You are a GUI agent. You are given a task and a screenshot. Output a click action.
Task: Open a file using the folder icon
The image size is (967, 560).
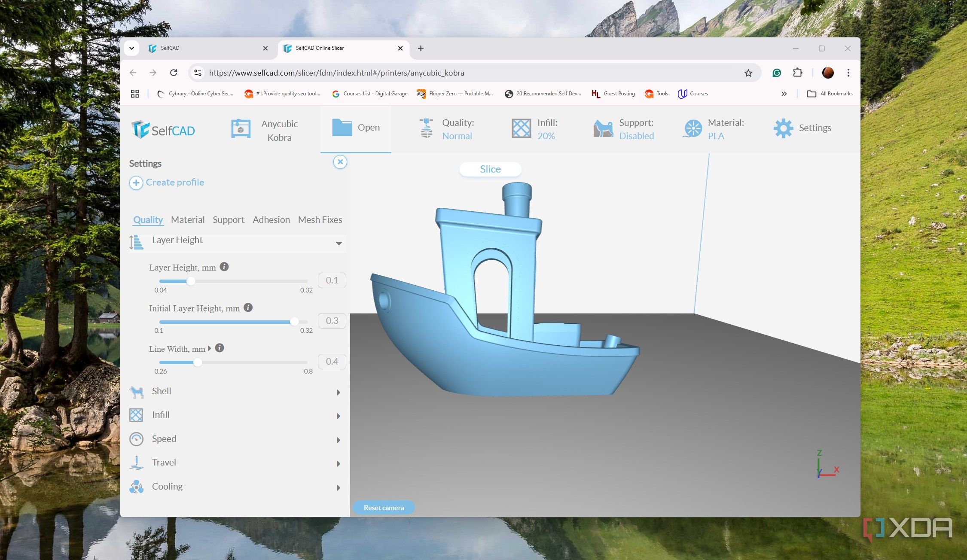342,128
